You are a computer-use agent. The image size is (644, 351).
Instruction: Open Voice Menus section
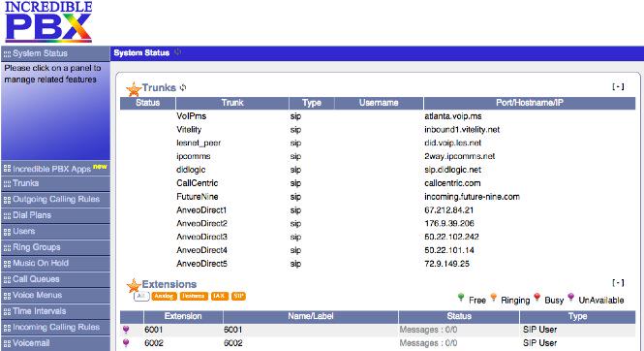(x=55, y=295)
